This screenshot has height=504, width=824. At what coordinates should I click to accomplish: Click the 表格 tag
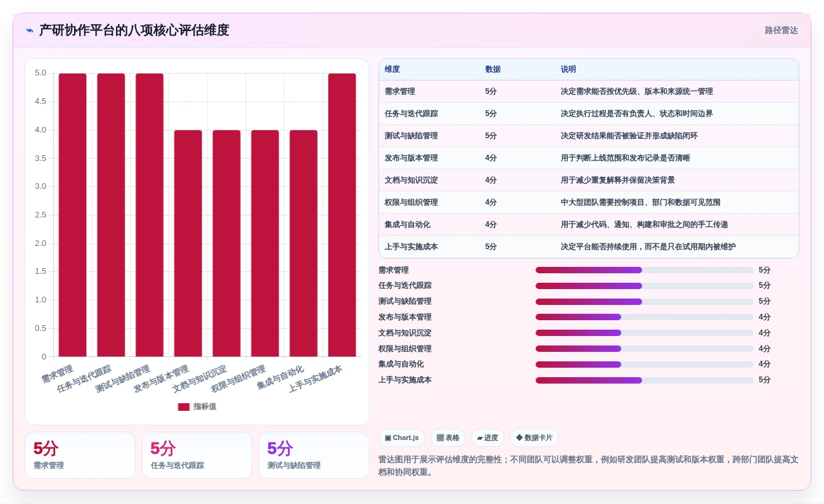tap(448, 438)
